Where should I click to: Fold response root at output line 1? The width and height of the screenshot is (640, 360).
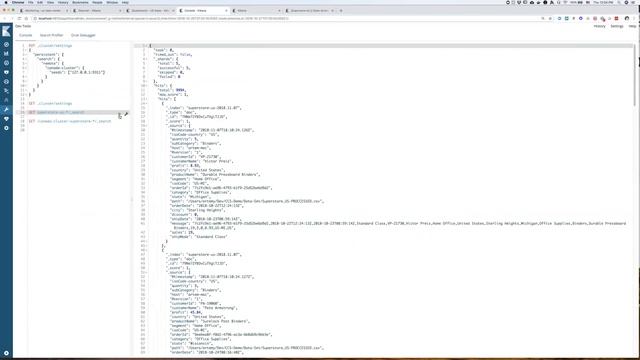pyautogui.click(x=147, y=46)
